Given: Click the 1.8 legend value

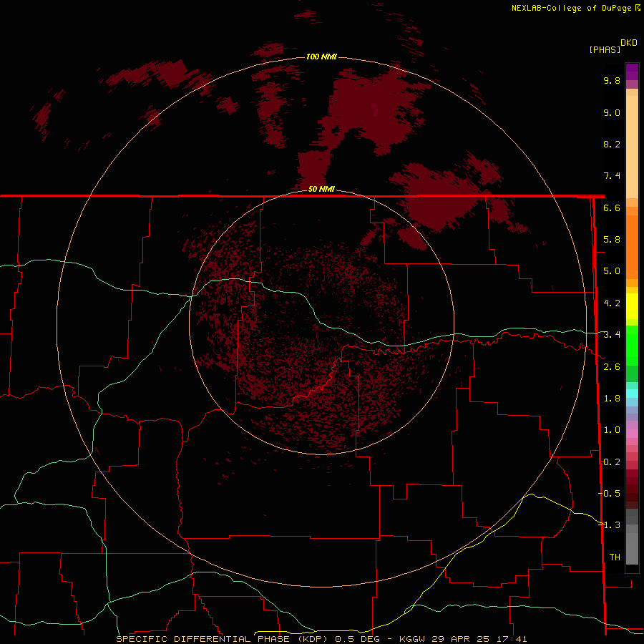Looking at the screenshot, I should coord(612,399).
